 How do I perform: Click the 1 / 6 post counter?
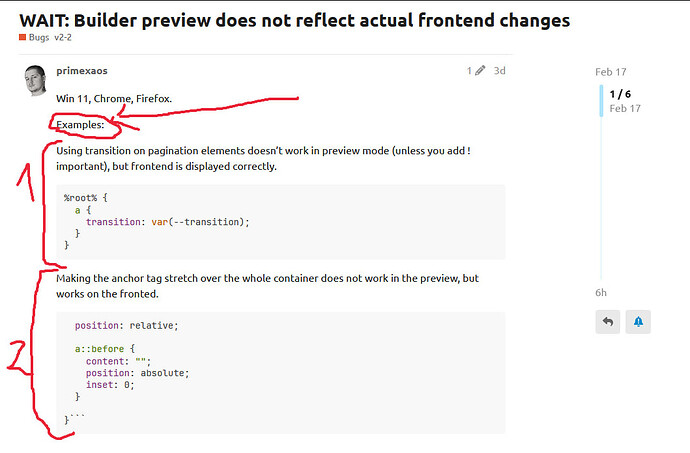pyautogui.click(x=620, y=94)
